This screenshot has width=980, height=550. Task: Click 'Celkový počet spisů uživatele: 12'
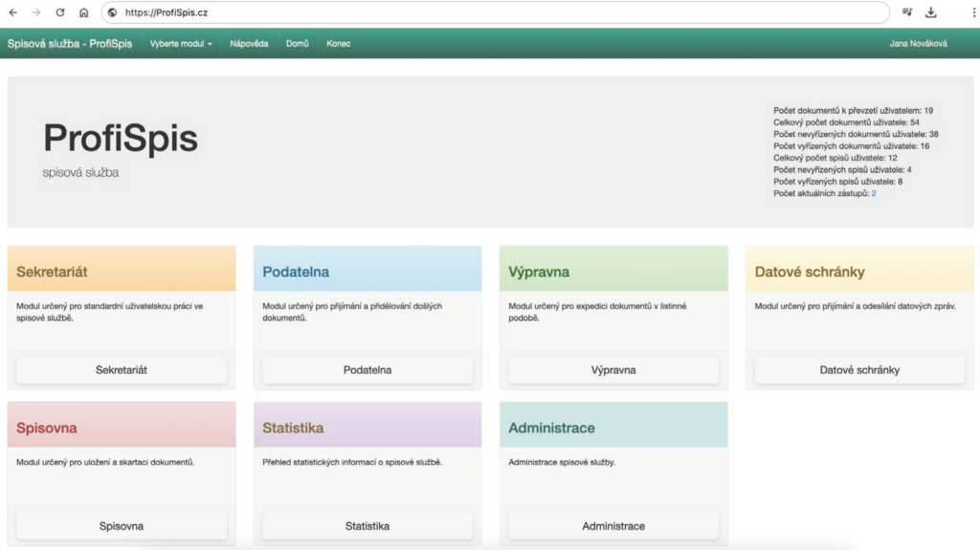pos(835,158)
